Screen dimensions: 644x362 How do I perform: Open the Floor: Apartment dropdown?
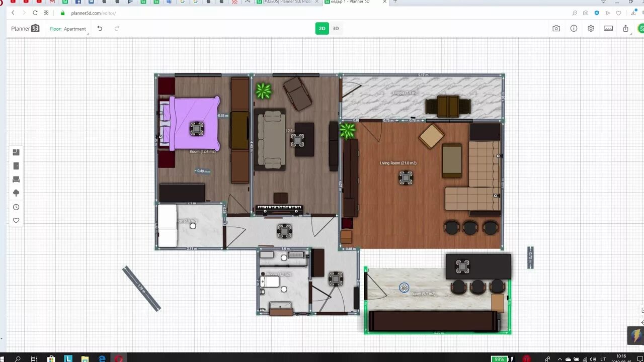(x=68, y=29)
